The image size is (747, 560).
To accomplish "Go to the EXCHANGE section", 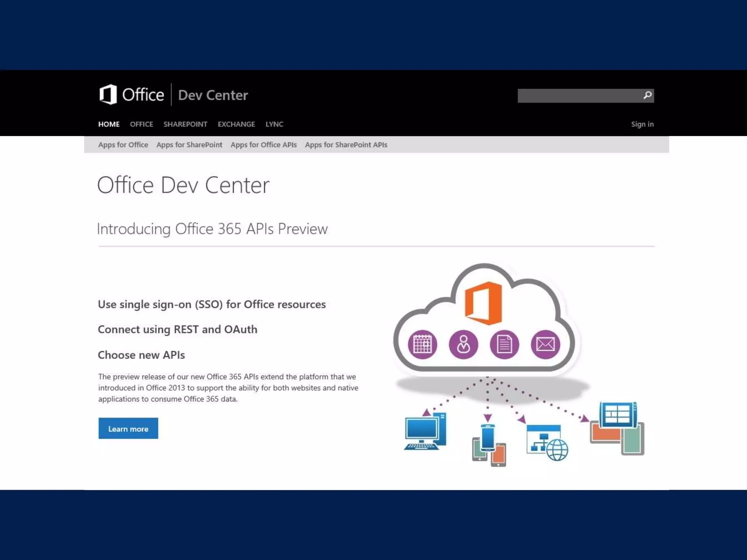I will [x=236, y=124].
